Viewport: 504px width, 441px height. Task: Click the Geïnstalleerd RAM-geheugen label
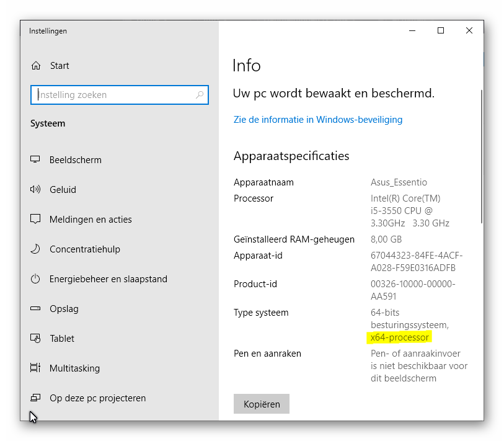[294, 239]
